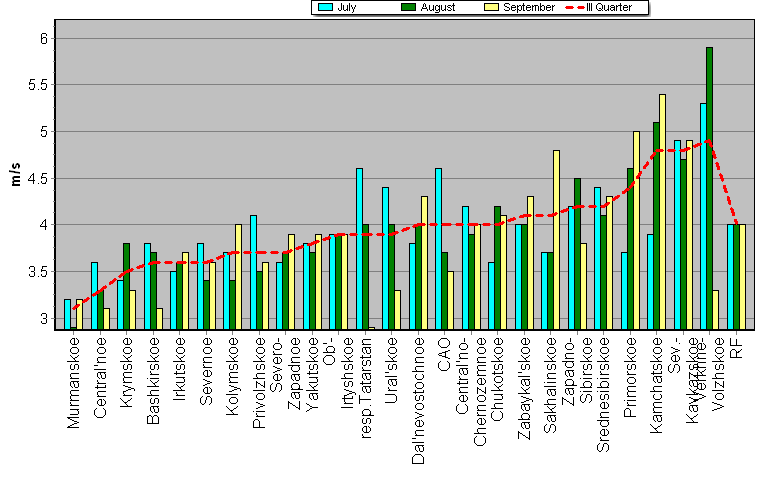This screenshot has height=479, width=777.
Task: Select the 'Krymskoe' category label
Action: tap(127, 373)
